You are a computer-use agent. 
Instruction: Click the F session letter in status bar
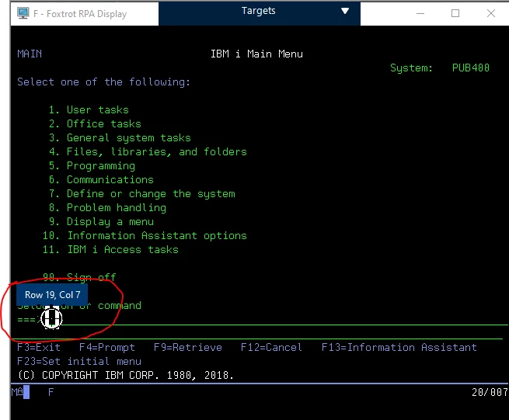51,392
